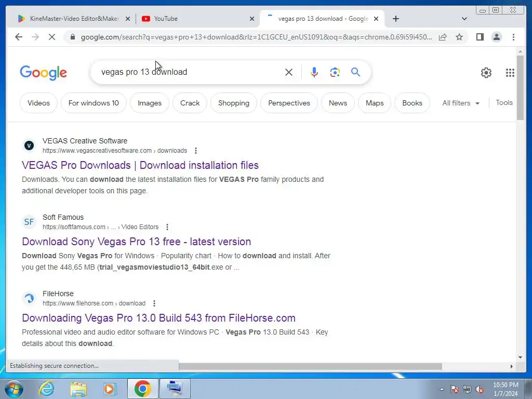Close the KineMaster tab
The image size is (532, 399).
tap(128, 19)
